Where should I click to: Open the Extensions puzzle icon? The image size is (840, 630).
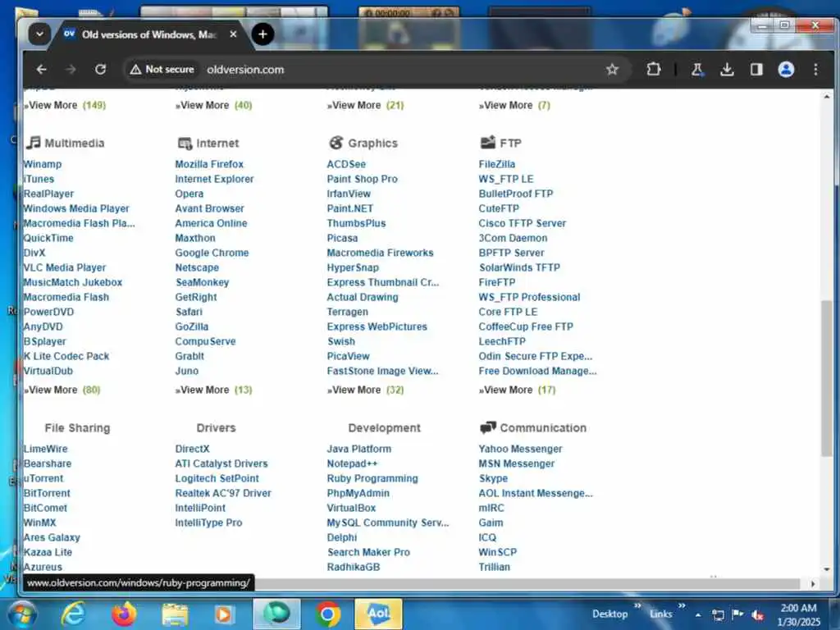654,69
